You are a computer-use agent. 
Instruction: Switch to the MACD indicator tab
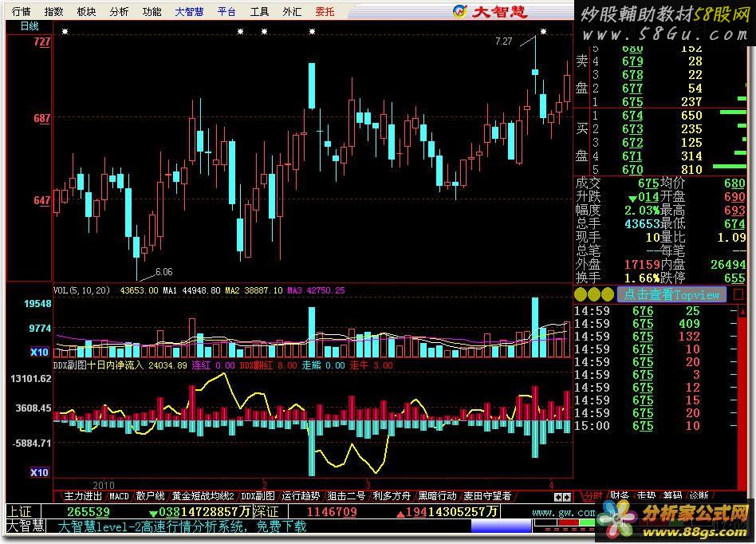coord(119,496)
